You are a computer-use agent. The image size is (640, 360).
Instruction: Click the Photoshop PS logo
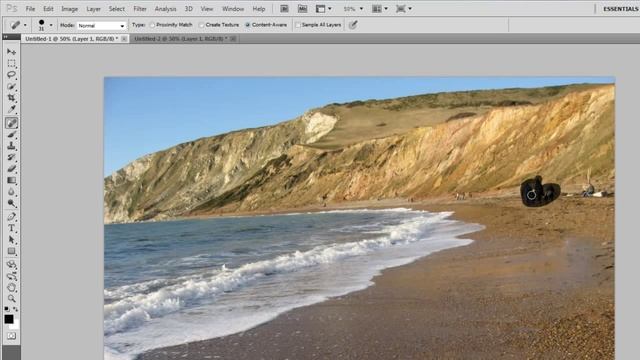tap(11, 8)
